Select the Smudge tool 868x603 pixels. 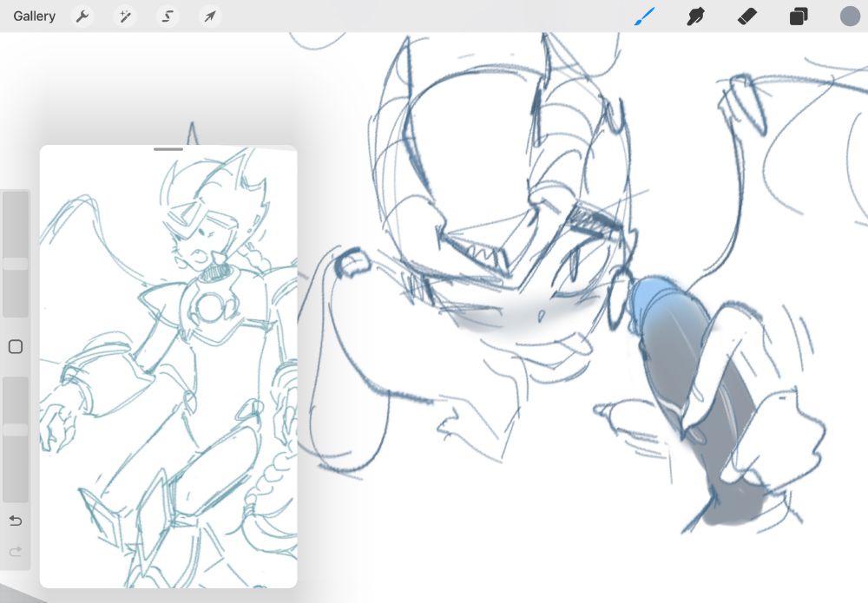pyautogui.click(x=695, y=16)
